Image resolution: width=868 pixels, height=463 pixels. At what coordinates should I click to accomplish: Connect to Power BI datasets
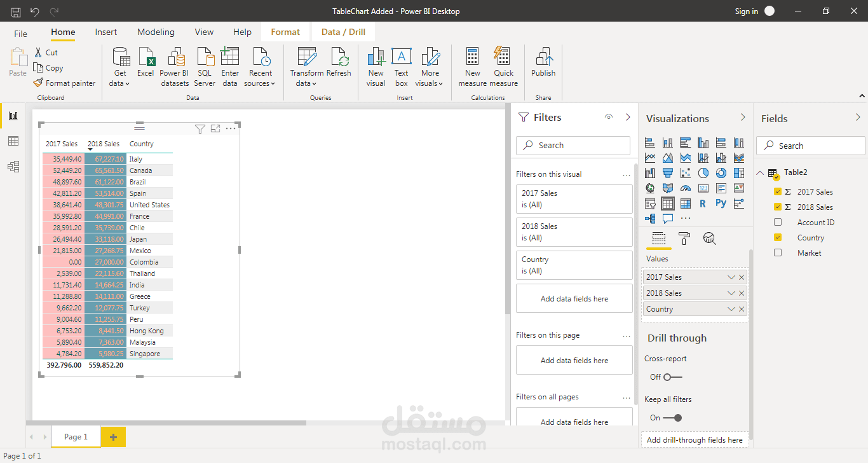175,67
